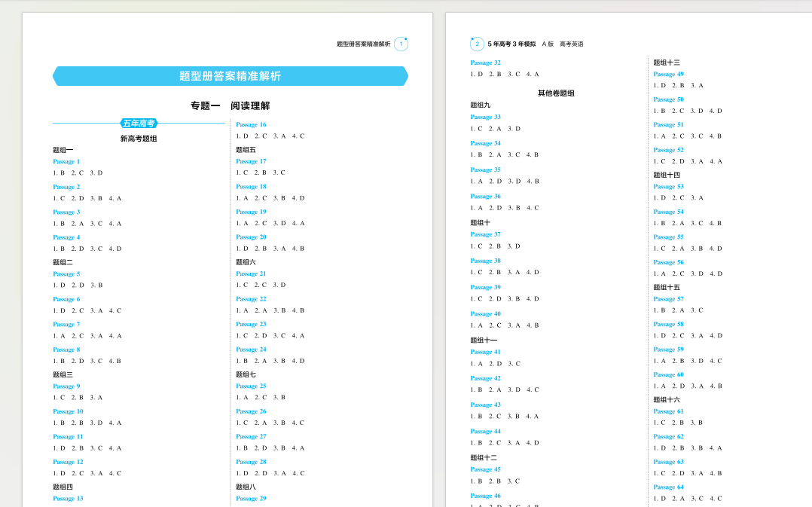Click the Passage 44 label
The width and height of the screenshot is (812, 507).
(485, 432)
